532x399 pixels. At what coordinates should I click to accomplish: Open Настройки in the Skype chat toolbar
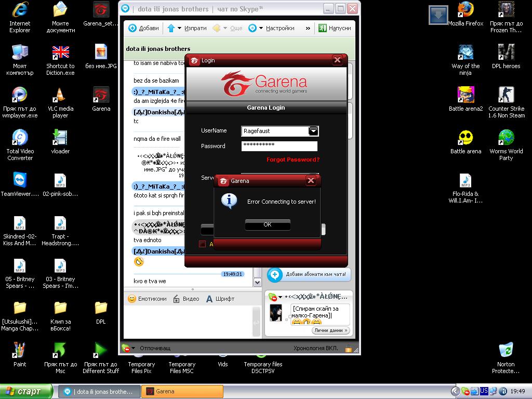280,28
